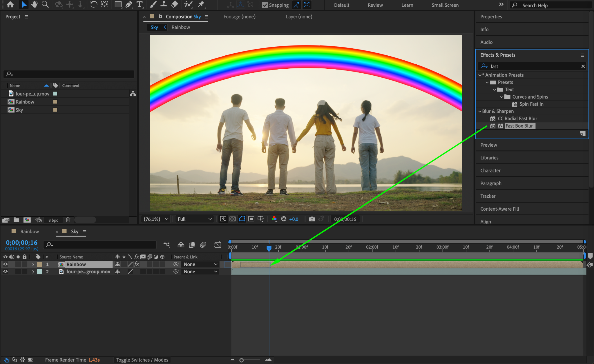Switch to the Review workspace
Image resolution: width=594 pixels, height=364 pixels.
pyautogui.click(x=375, y=5)
